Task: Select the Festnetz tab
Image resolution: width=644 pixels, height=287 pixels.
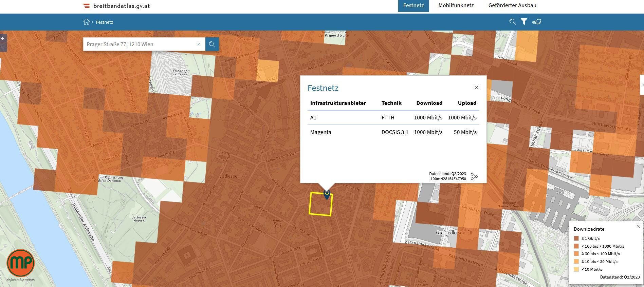Action: (413, 6)
